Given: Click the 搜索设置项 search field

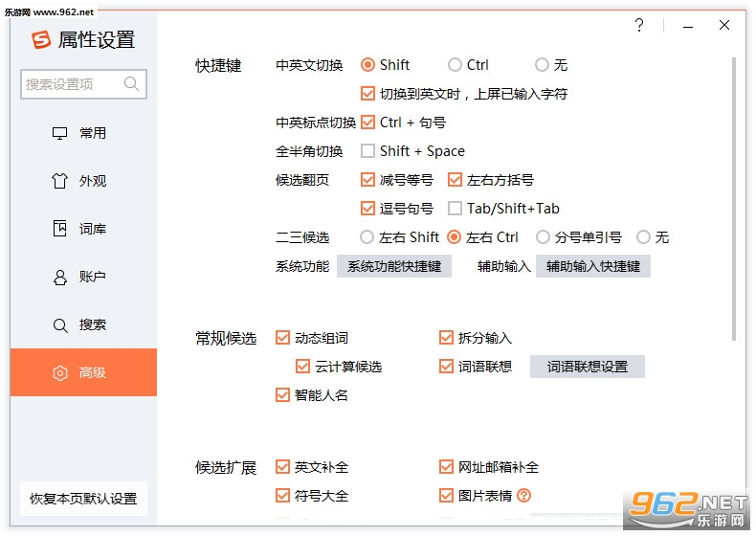Looking at the screenshot, I should pyautogui.click(x=83, y=84).
